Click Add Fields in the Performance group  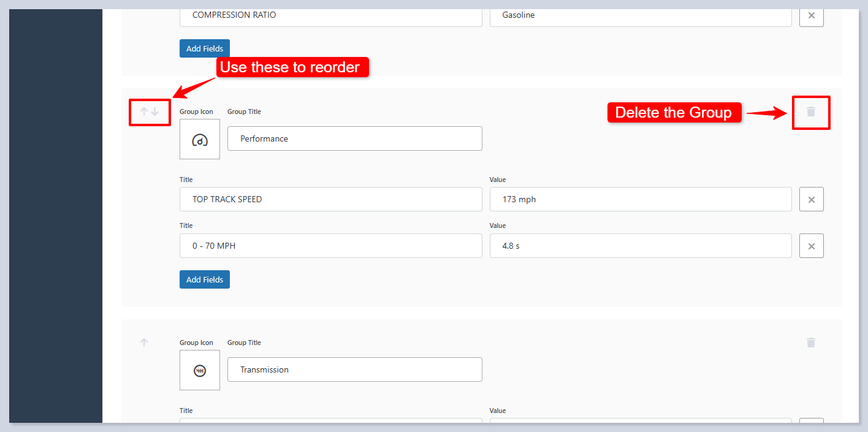[205, 279]
